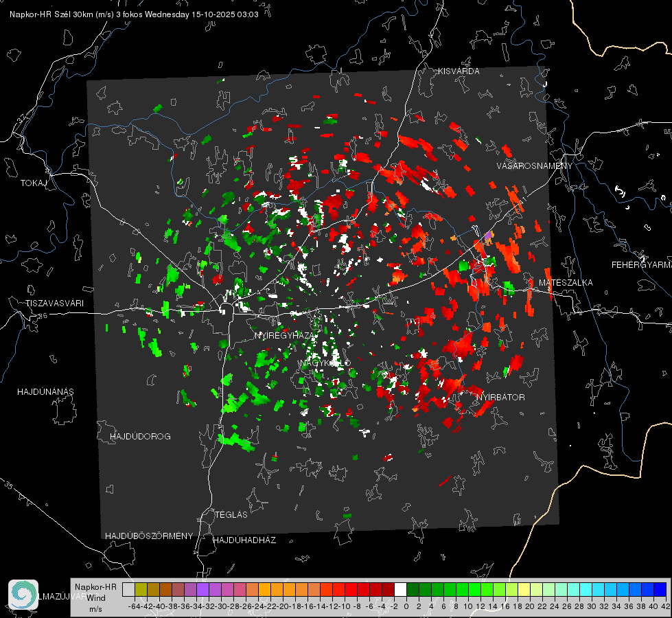Select the dark red swatch between -4 and -2
672x618 pixels.
(389, 590)
